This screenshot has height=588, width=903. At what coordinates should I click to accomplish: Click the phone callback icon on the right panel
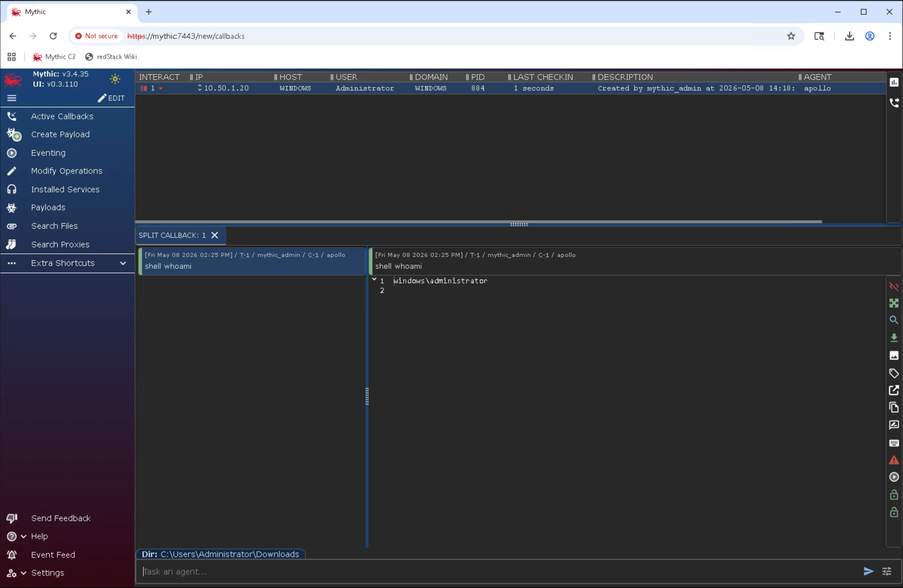894,102
